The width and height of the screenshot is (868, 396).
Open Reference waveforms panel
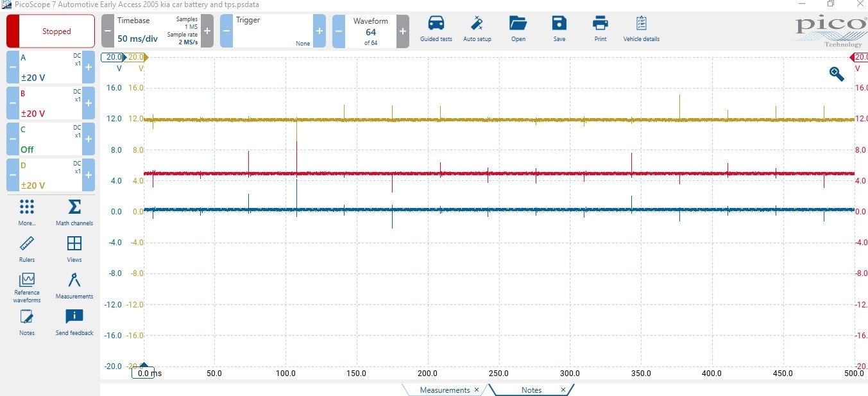pos(27,280)
